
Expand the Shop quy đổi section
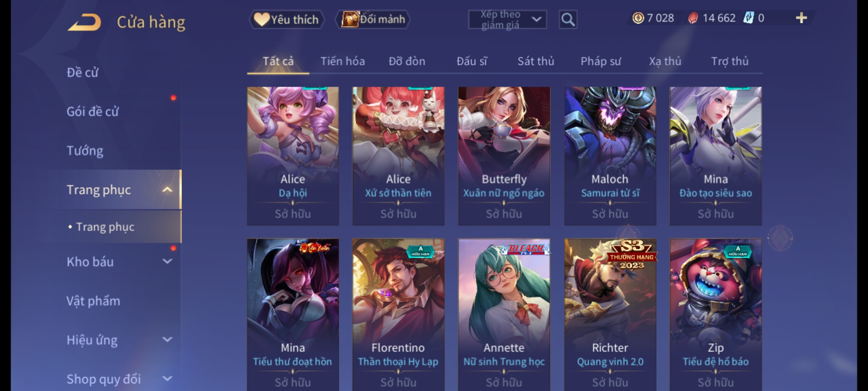click(167, 379)
